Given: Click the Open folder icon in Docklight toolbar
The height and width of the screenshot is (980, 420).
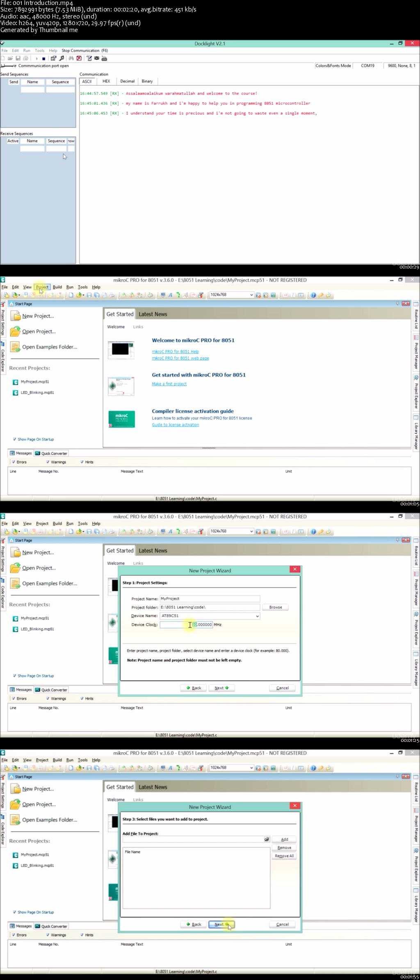Looking at the screenshot, I should coord(11,58).
